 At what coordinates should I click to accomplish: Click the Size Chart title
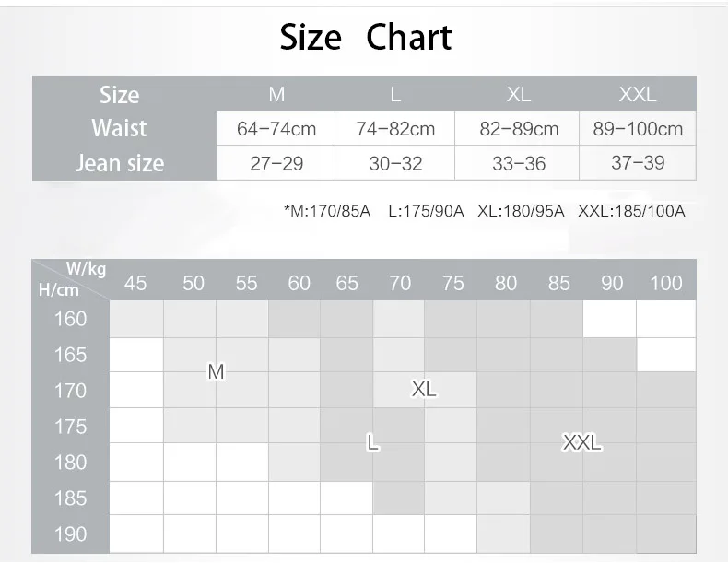click(366, 37)
